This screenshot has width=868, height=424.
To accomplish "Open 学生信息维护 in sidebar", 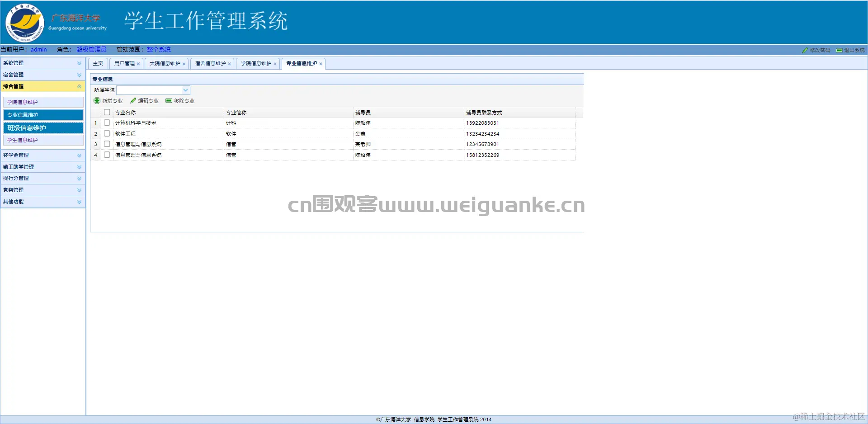I will click(x=43, y=140).
